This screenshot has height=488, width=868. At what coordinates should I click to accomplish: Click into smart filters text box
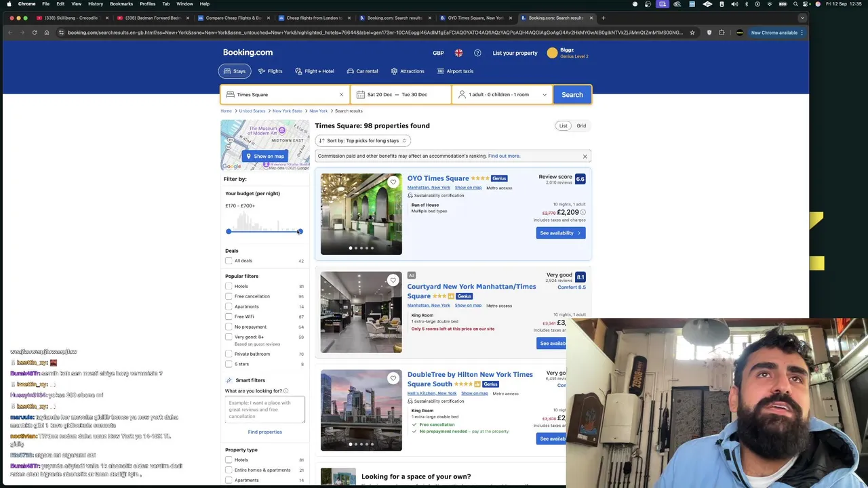coord(265,410)
